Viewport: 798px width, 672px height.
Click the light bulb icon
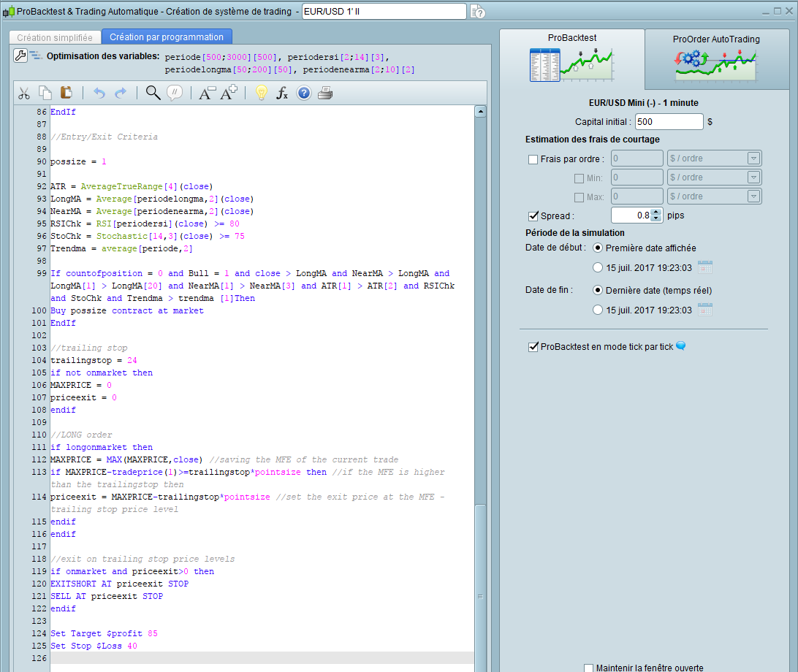[260, 93]
